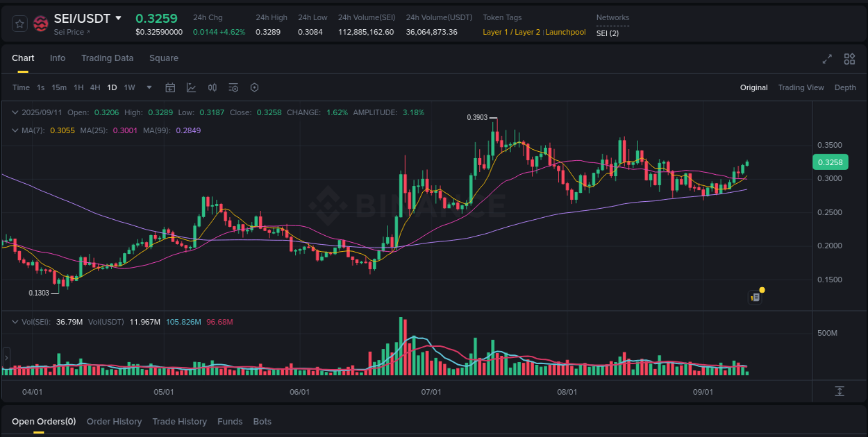Click the favorite star icon for SEI/USDT
Viewport: 868px width, 437px height.
click(x=19, y=23)
